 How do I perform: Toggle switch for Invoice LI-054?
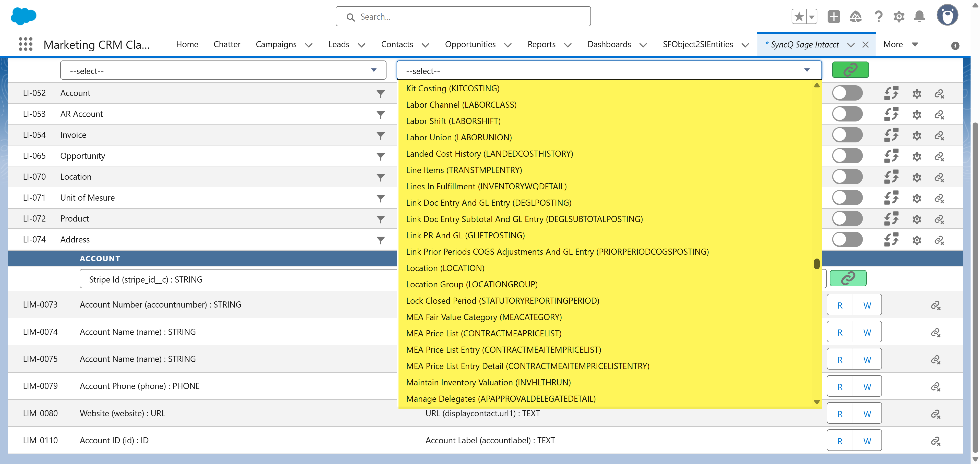pos(847,135)
